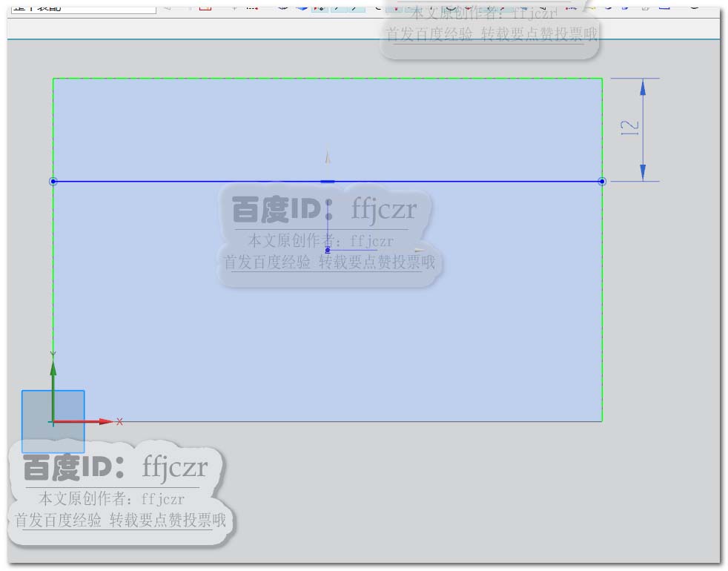Select the blue sketch point below the line
The image size is (728, 571).
click(x=328, y=250)
